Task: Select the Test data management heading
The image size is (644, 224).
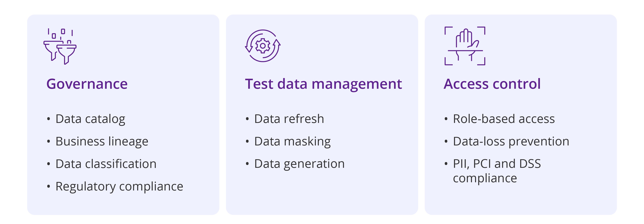Action: 323,84
